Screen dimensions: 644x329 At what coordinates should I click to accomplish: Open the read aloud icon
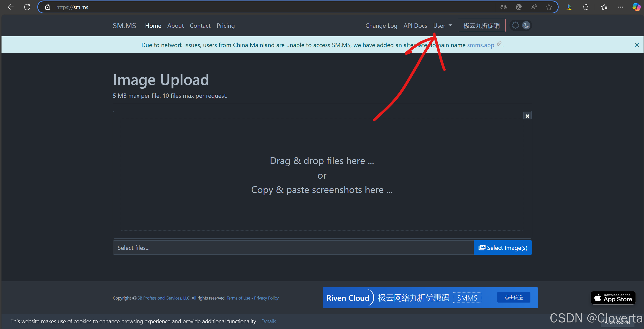534,7
